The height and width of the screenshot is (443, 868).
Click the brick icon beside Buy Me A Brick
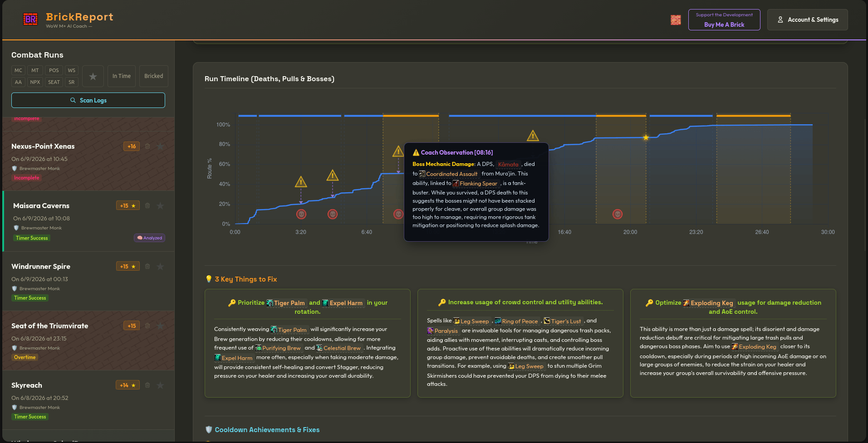[x=676, y=20]
